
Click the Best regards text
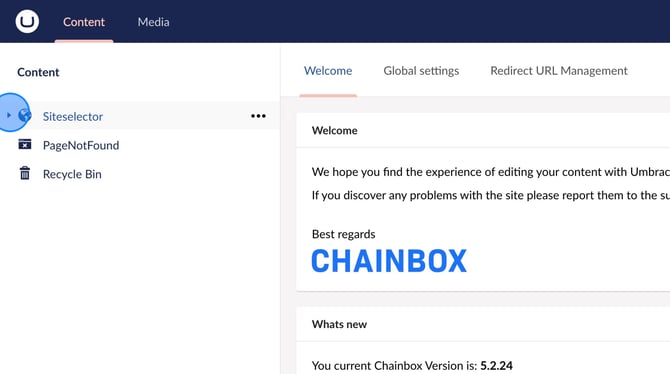click(x=344, y=234)
